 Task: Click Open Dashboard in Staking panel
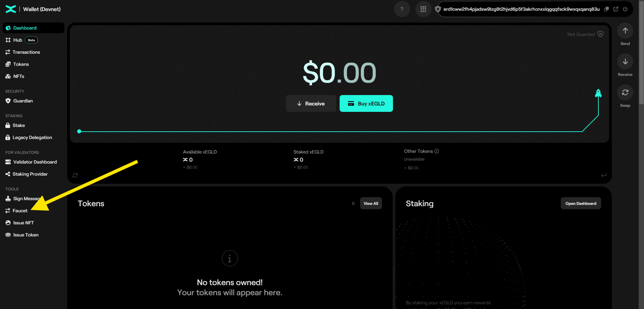(x=581, y=203)
